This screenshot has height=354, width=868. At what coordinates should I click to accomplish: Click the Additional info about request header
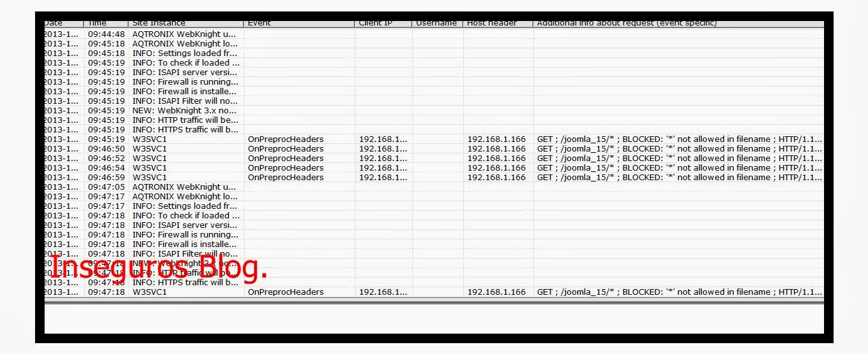coord(678,24)
